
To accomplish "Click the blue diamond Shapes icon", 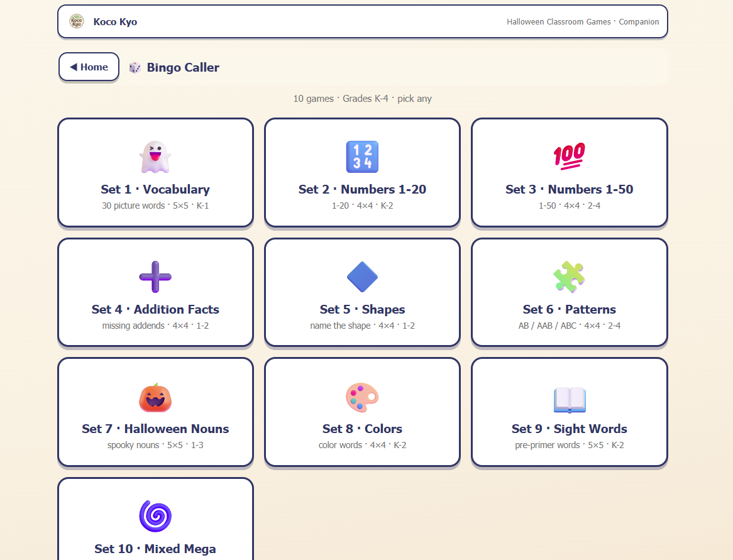I will [362, 277].
